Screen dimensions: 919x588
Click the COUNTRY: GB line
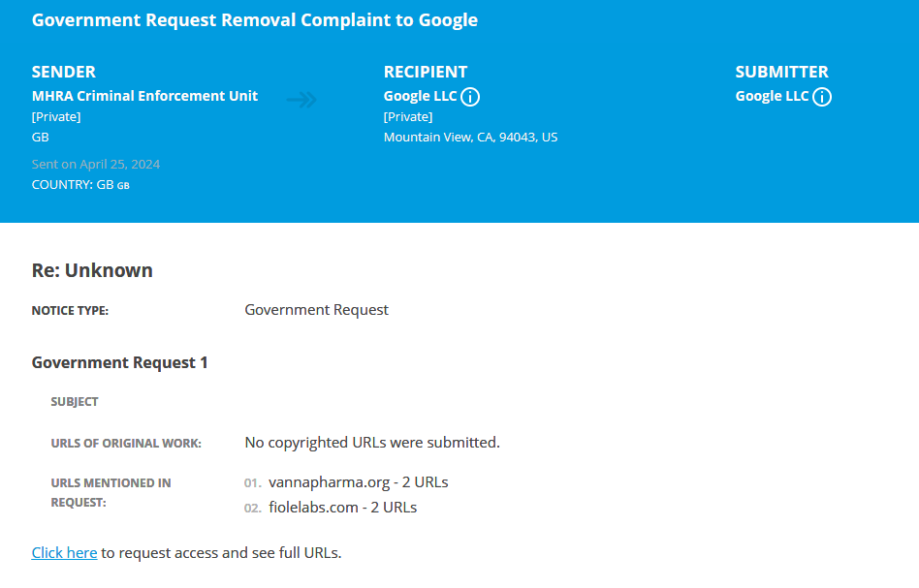coord(79,184)
